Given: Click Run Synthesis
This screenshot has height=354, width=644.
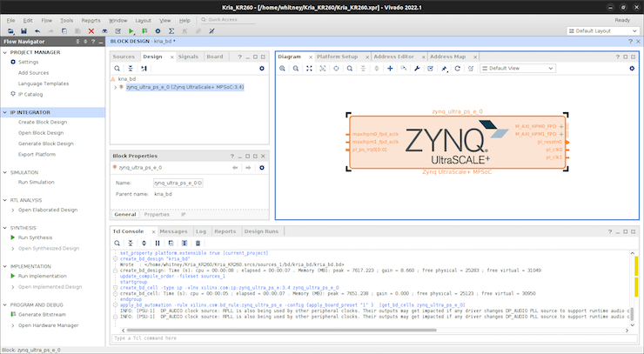Looking at the screenshot, I should click(x=35, y=237).
